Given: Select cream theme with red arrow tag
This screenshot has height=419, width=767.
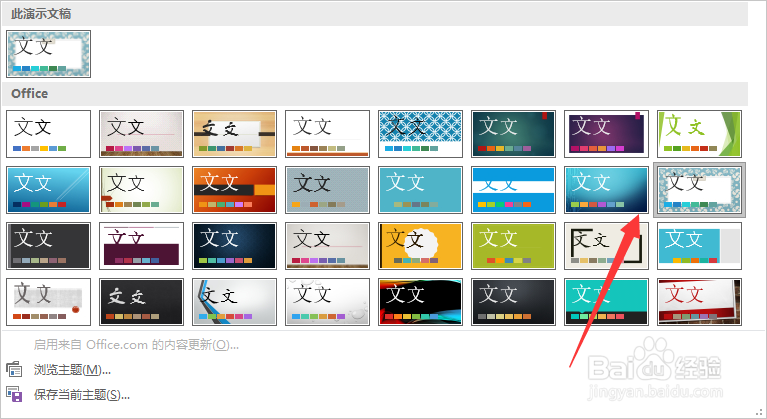Looking at the screenshot, I should click(141, 190).
